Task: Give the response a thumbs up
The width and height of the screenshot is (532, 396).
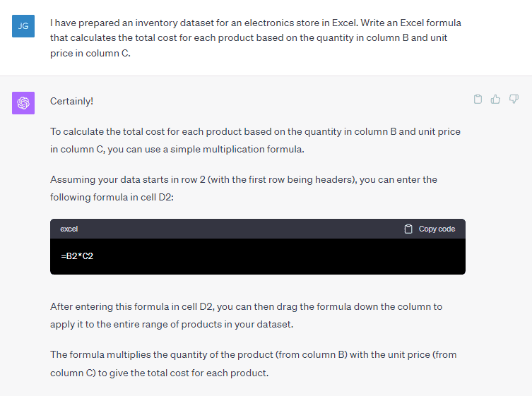Action: (495, 99)
